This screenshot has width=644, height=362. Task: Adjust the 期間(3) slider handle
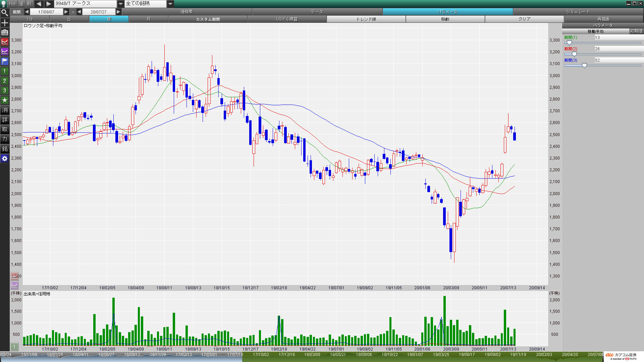click(x=584, y=66)
